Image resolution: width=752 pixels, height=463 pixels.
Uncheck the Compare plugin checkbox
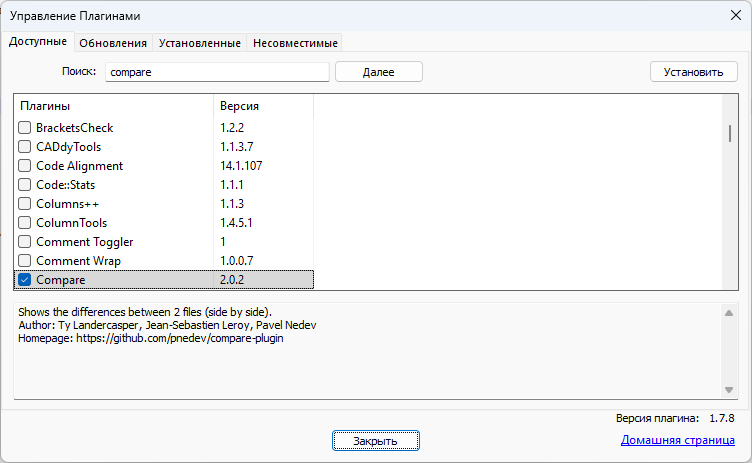pos(25,280)
